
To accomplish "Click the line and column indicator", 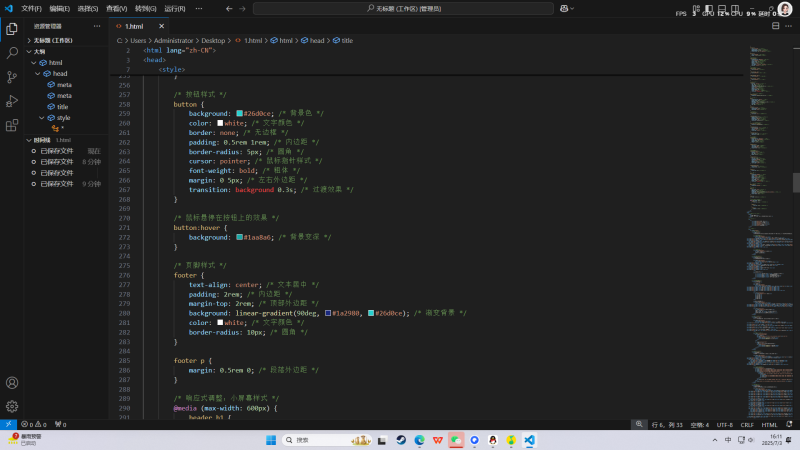I will tap(667, 424).
